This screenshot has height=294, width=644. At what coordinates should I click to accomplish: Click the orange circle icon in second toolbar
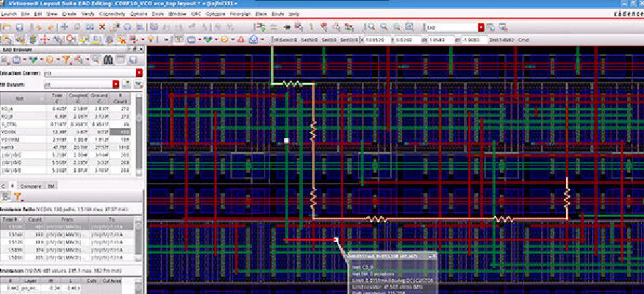click(225, 40)
